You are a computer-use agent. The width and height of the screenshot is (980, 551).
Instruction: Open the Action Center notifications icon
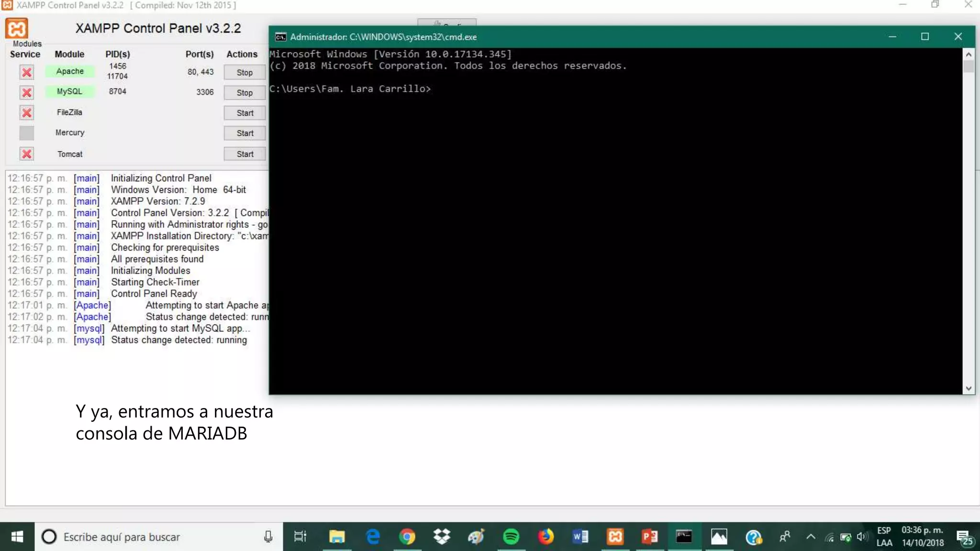coord(964,538)
